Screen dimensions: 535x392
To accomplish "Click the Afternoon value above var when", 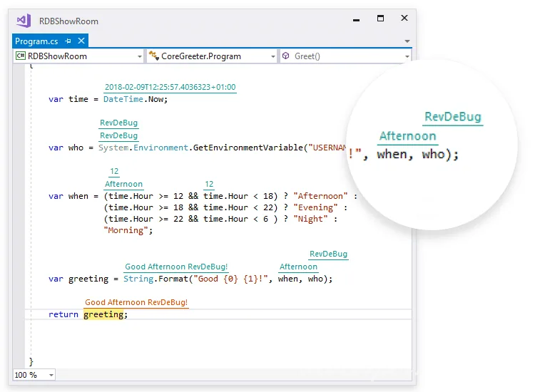I will [x=123, y=184].
